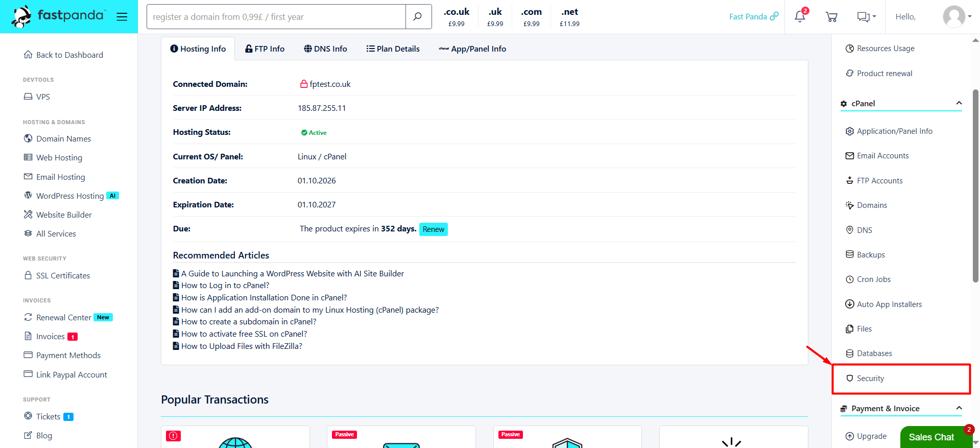
Task: Click the domain registration search field
Action: 276,17
